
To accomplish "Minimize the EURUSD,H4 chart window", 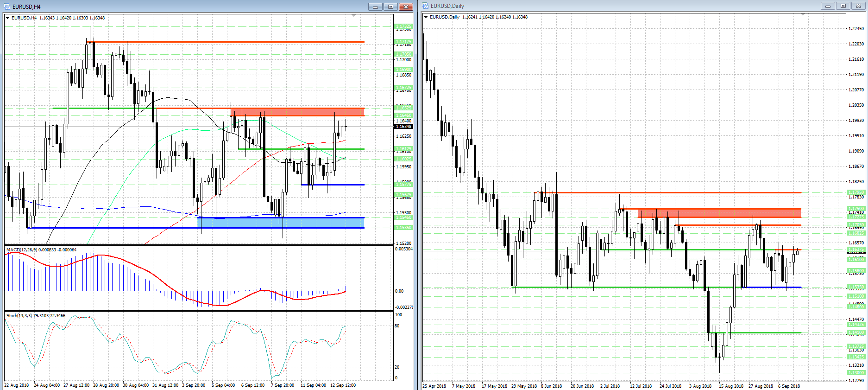I will coord(375,6).
